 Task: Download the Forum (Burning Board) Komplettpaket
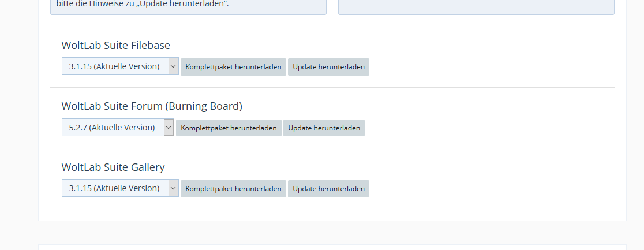[x=229, y=128]
